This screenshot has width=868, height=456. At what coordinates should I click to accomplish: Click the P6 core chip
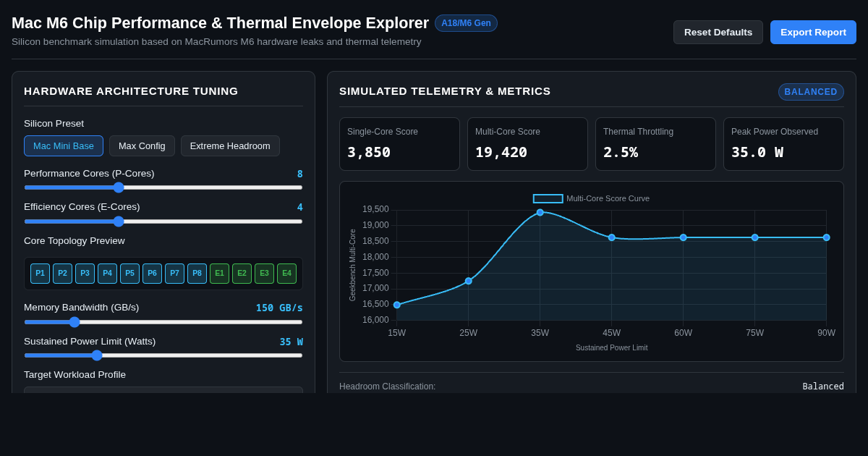pos(152,274)
